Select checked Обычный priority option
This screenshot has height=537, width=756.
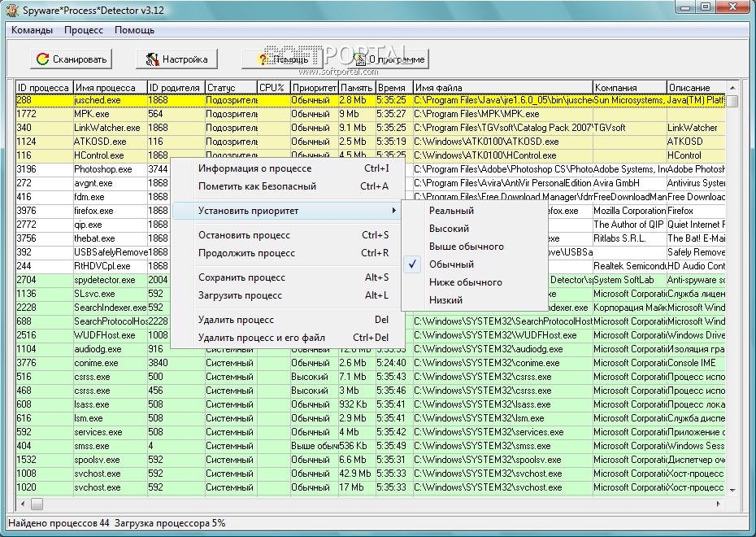[x=451, y=264]
